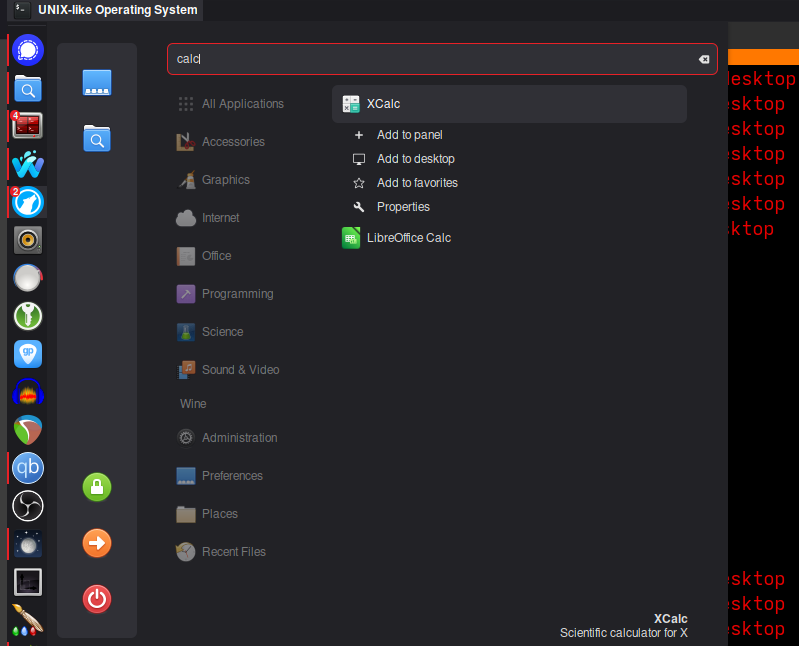Open the red terminal multiplexer dock icon
799x646 pixels.
tap(28, 126)
